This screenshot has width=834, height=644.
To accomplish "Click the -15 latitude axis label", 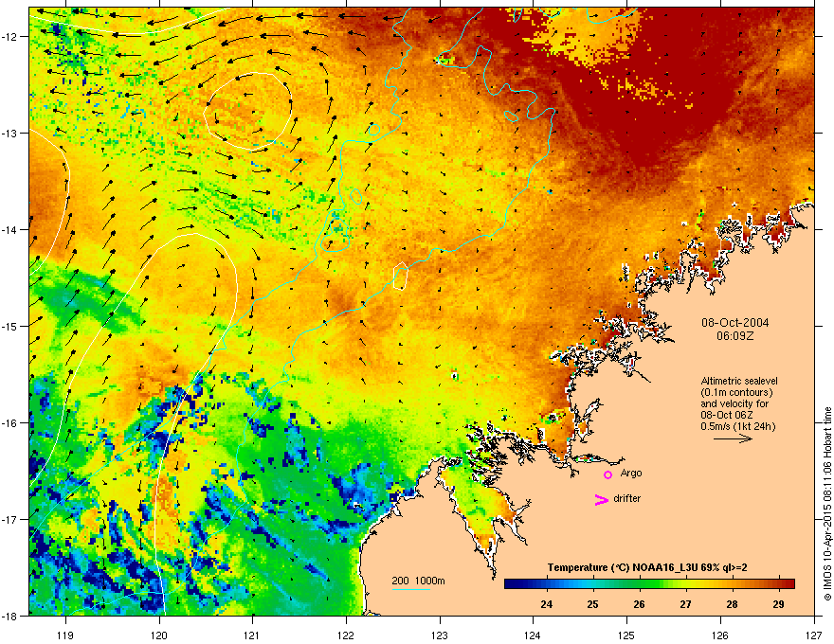I will [x=10, y=326].
